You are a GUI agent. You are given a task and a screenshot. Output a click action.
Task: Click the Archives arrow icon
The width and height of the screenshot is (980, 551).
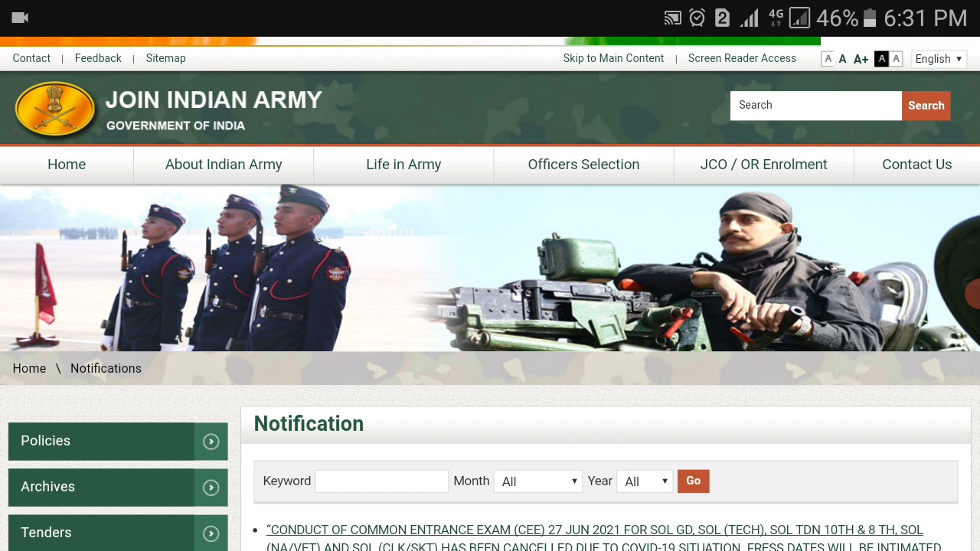click(211, 487)
